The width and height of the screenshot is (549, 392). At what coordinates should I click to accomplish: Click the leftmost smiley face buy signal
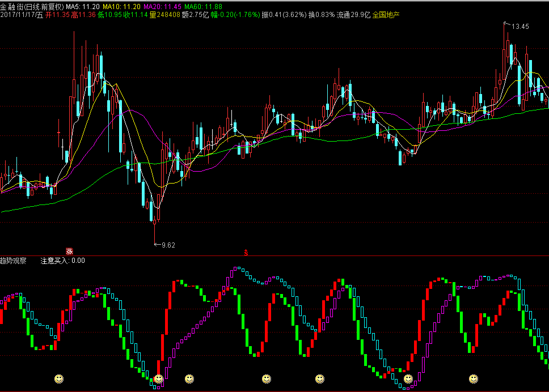tap(59, 379)
